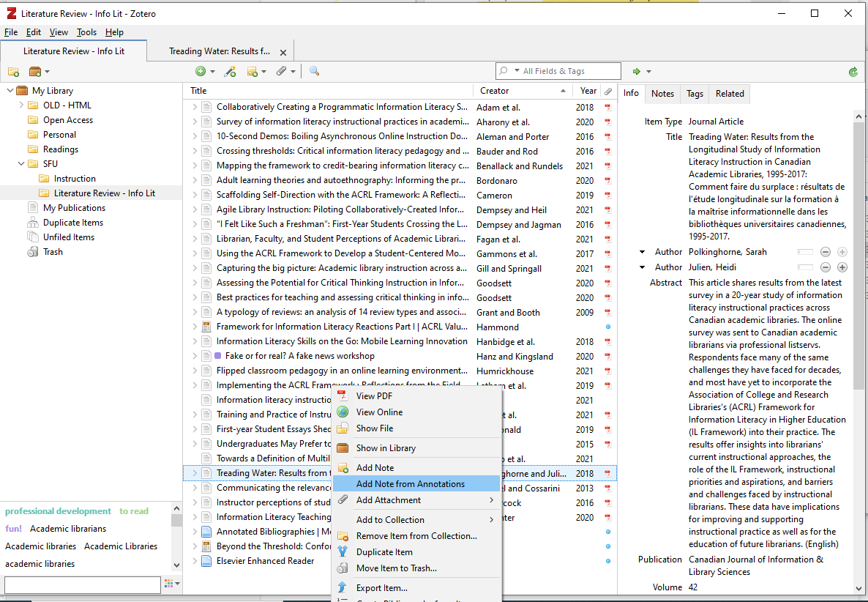Expand the OLD - HTML collection
This screenshot has width=868, height=602.
[x=21, y=105]
